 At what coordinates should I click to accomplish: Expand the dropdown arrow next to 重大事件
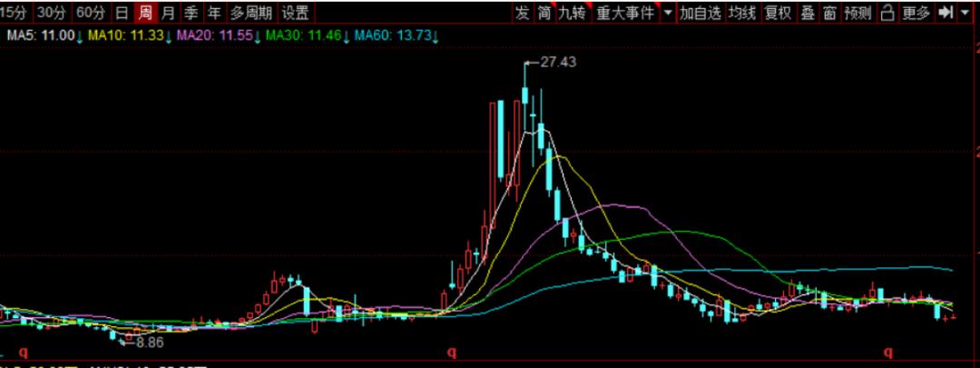(x=668, y=13)
